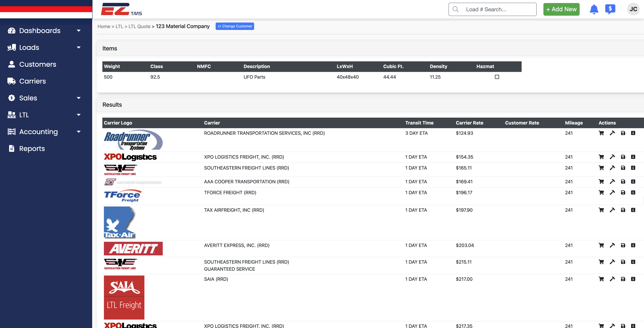Screen dimensions: 644x328
Task: Click carrier rate $203.04
Action: pyautogui.click(x=465, y=245)
